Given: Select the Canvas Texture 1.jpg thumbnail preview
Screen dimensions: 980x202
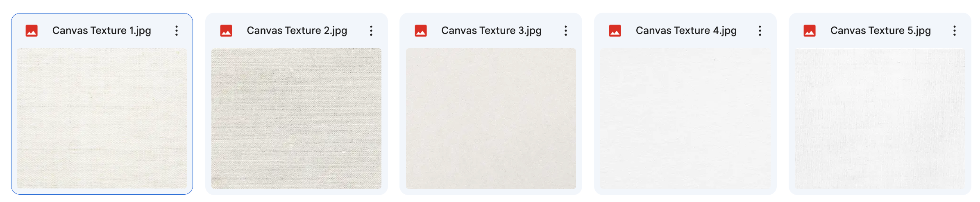Looking at the screenshot, I should [102, 119].
